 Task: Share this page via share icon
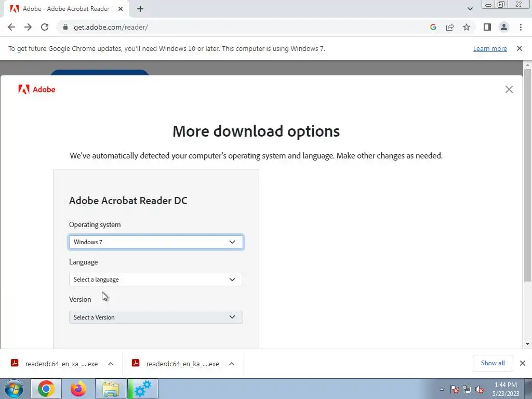click(x=450, y=27)
